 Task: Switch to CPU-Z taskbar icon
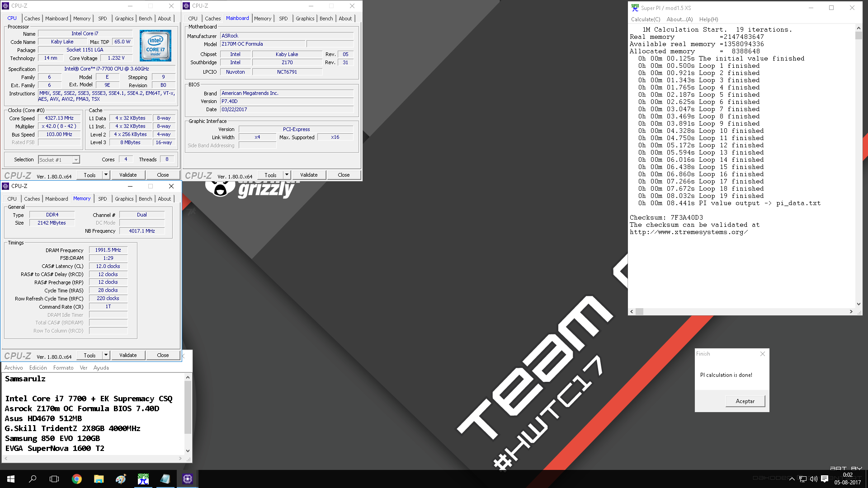pos(187,479)
